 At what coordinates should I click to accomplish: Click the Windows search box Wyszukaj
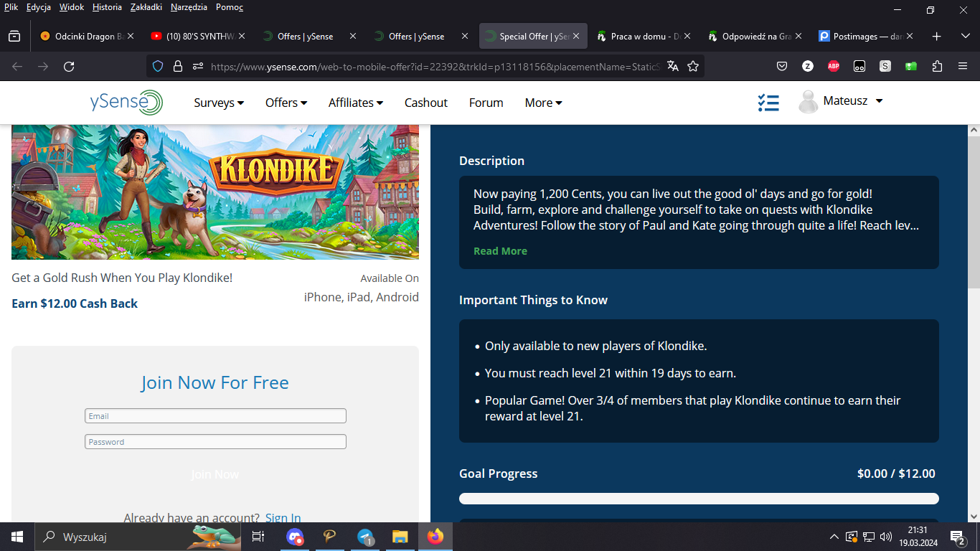pyautogui.click(x=138, y=537)
